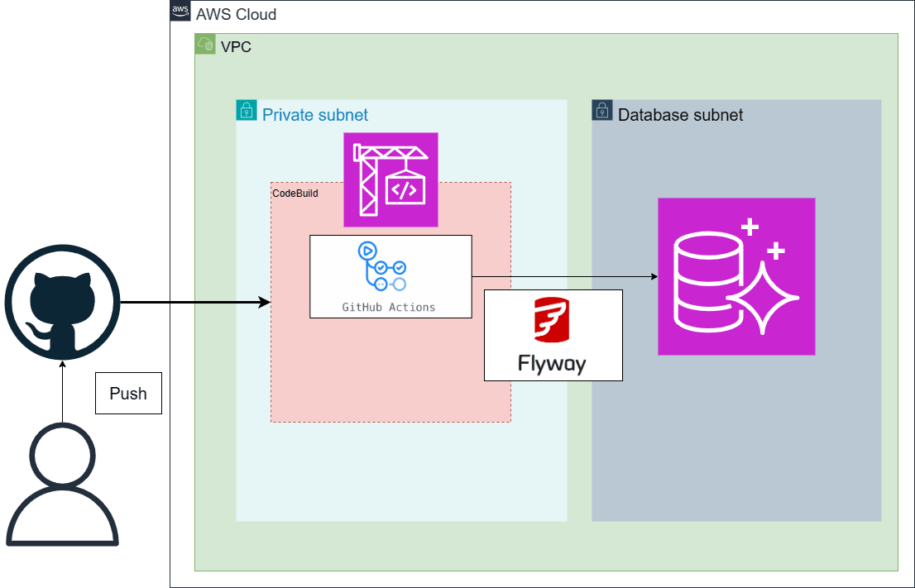Click the GitHub Actions workflow icon
915x588 pixels.
tap(382, 266)
